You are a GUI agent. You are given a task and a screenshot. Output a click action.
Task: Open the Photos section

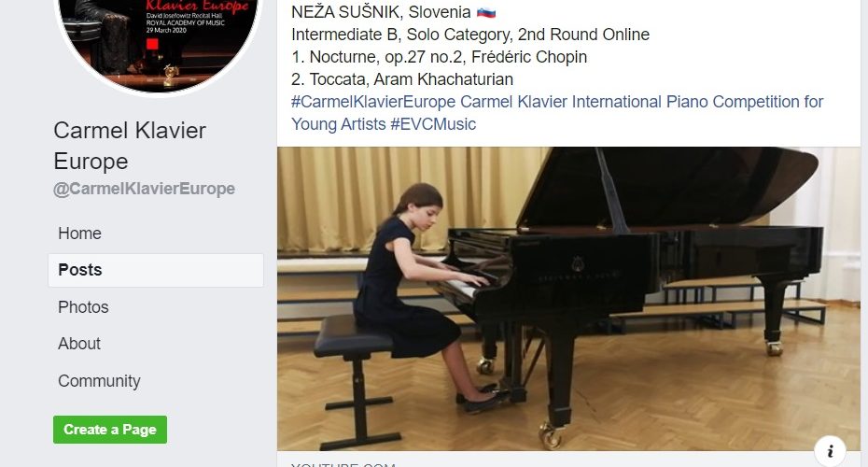click(x=84, y=307)
